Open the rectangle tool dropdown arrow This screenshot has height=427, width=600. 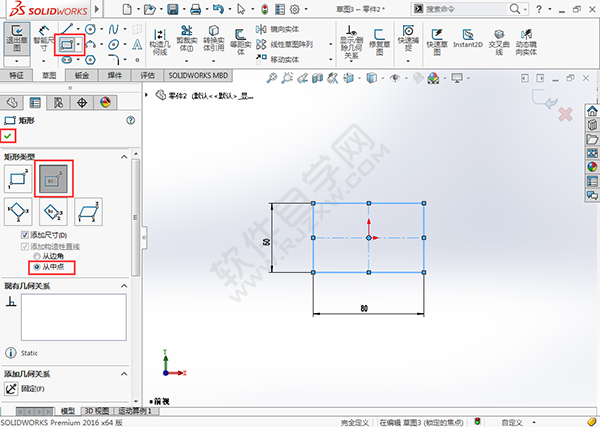(x=79, y=45)
